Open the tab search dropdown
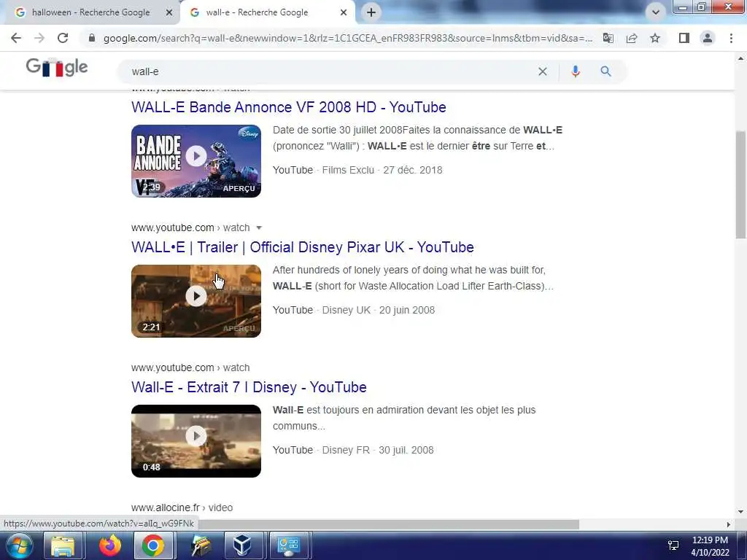 656,12
